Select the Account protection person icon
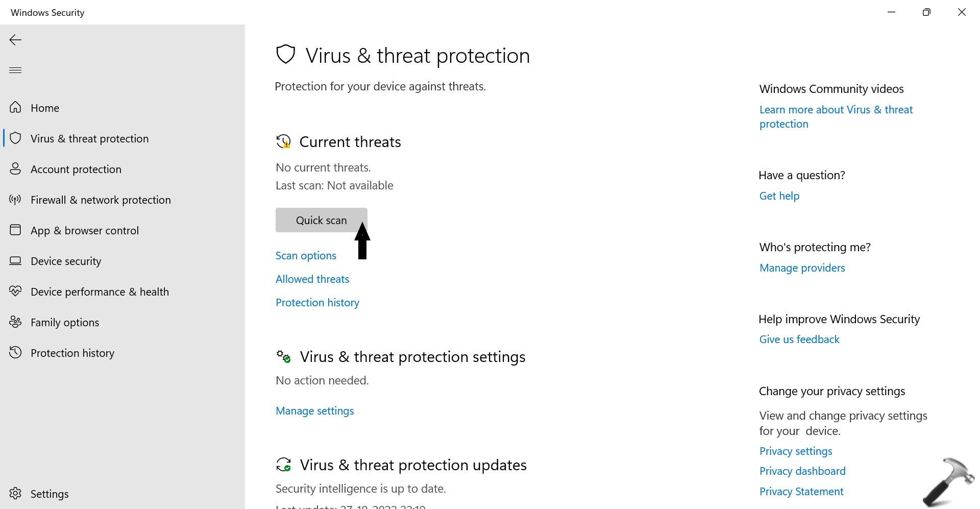980x509 pixels. click(x=15, y=169)
